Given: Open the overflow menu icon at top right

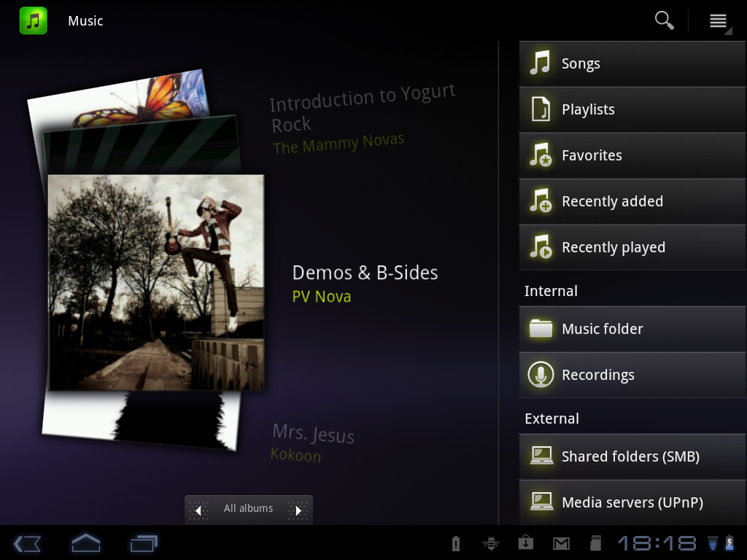Looking at the screenshot, I should click(719, 21).
